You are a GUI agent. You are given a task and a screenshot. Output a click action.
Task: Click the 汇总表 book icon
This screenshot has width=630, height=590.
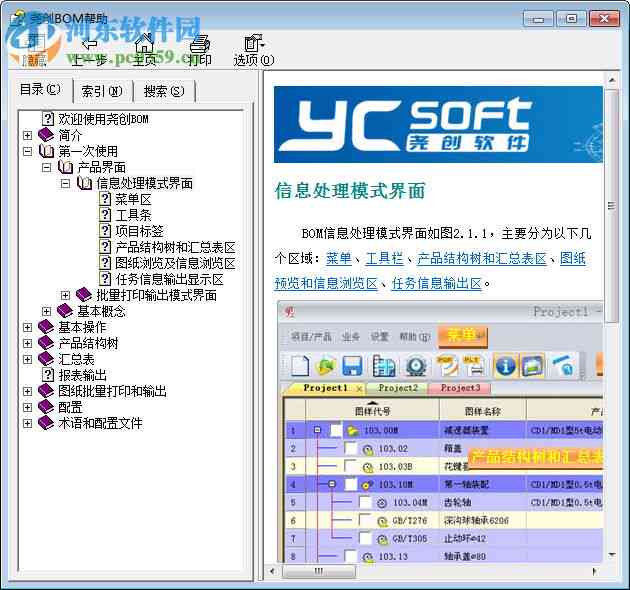point(46,359)
